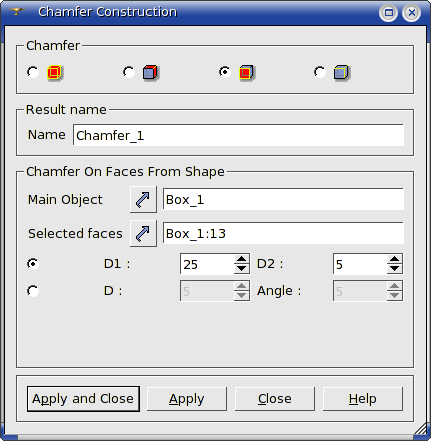Increase the D1 value with up arrow
The height and width of the screenshot is (441, 431).
[241, 259]
